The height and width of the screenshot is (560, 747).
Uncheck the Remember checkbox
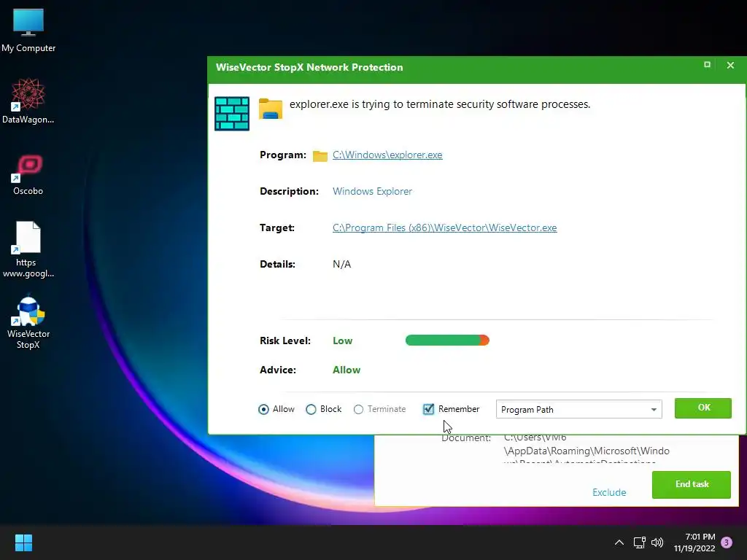tap(428, 409)
